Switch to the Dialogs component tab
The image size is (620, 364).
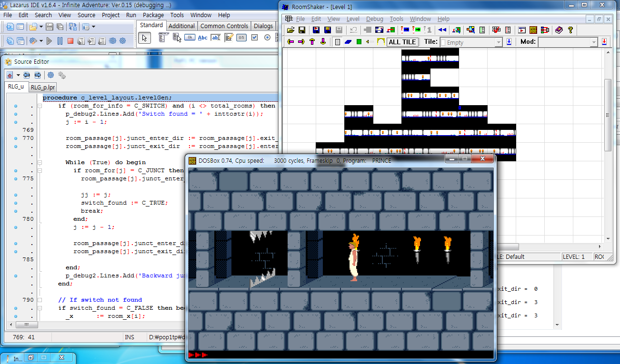(x=263, y=26)
